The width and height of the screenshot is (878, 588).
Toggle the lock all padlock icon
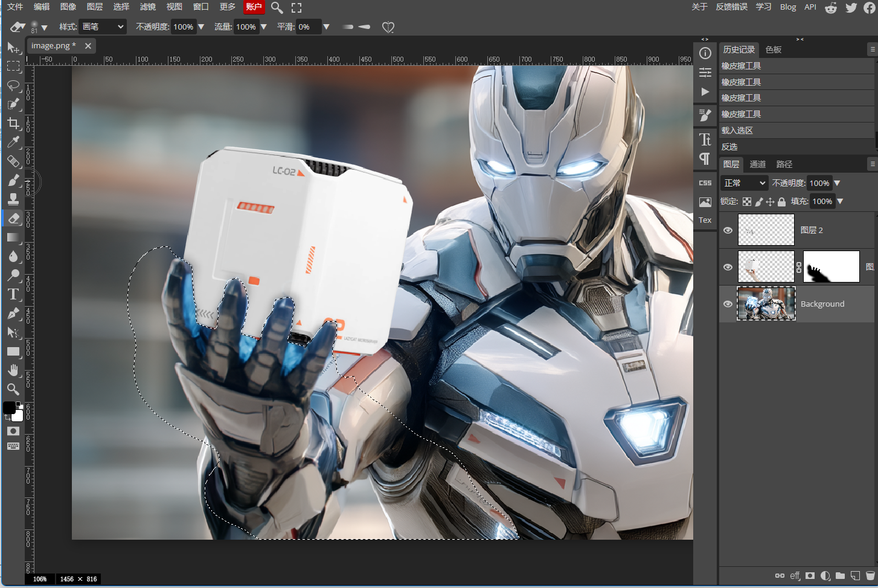(781, 202)
